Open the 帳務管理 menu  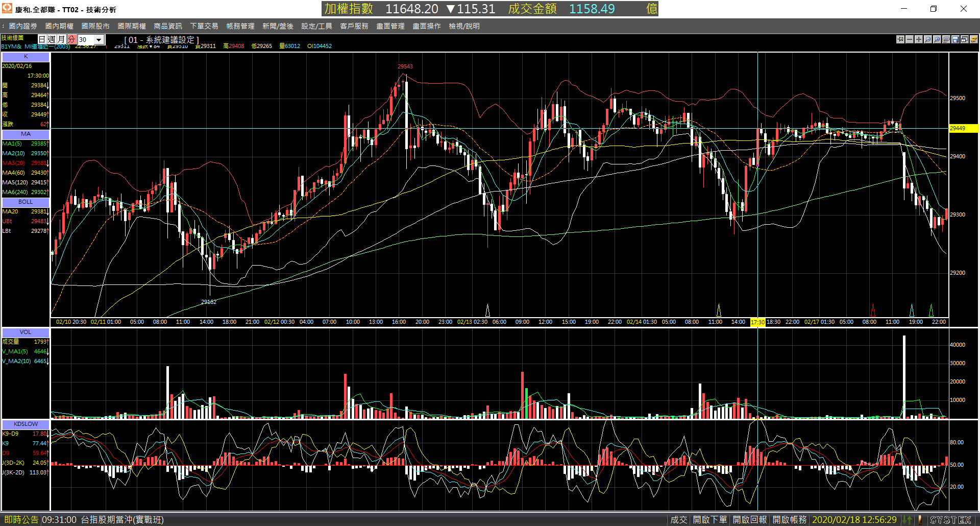[x=240, y=26]
